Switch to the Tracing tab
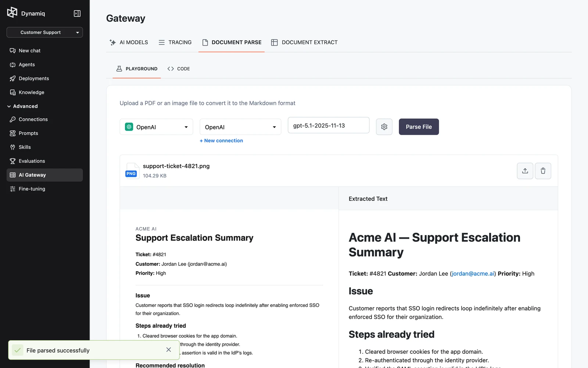Screen dimensions: 588x368 [x=175, y=42]
